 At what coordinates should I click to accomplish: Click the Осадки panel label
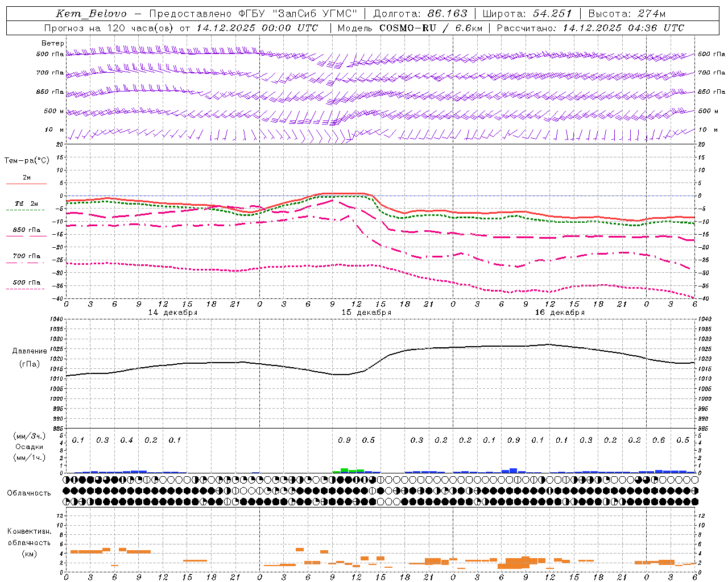tap(30, 447)
